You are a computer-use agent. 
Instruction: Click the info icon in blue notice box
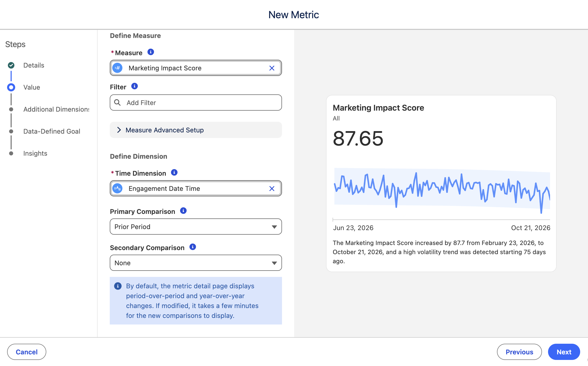pyautogui.click(x=118, y=286)
